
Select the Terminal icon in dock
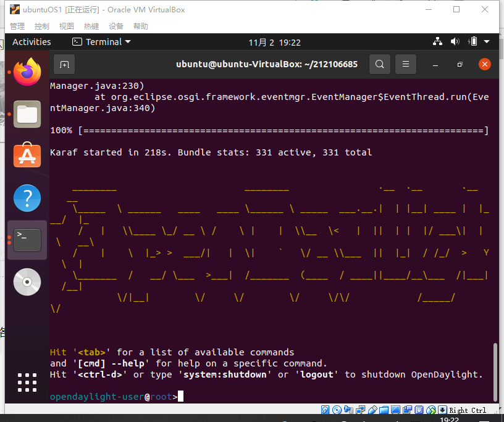pyautogui.click(x=27, y=240)
